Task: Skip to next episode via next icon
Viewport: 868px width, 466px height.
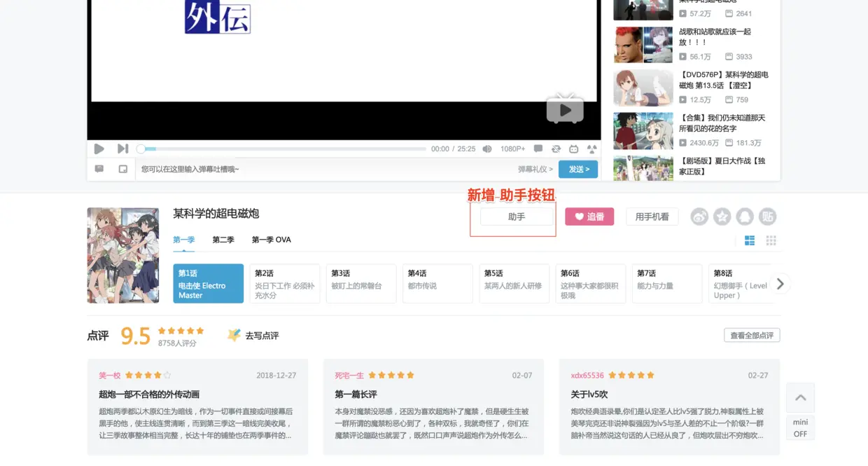Action: click(x=122, y=149)
